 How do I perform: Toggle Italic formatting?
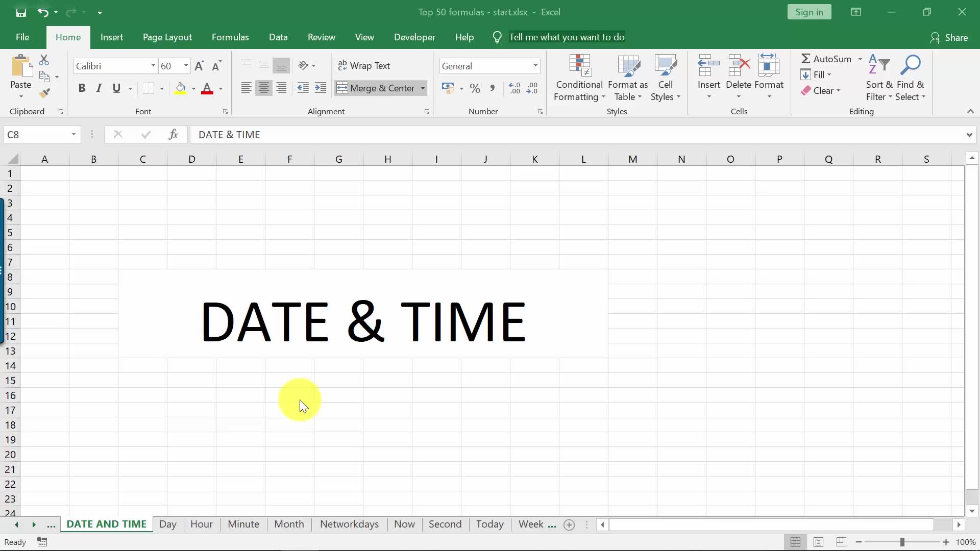tap(99, 88)
